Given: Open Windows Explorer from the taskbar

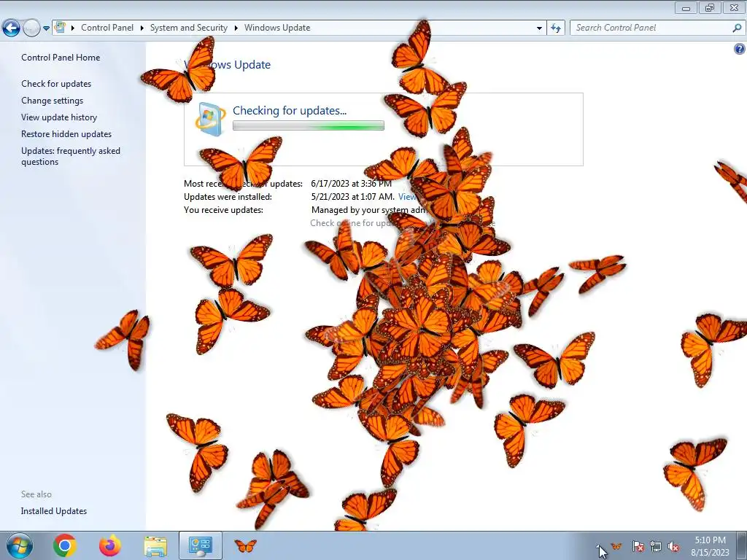Looking at the screenshot, I should pos(155,546).
